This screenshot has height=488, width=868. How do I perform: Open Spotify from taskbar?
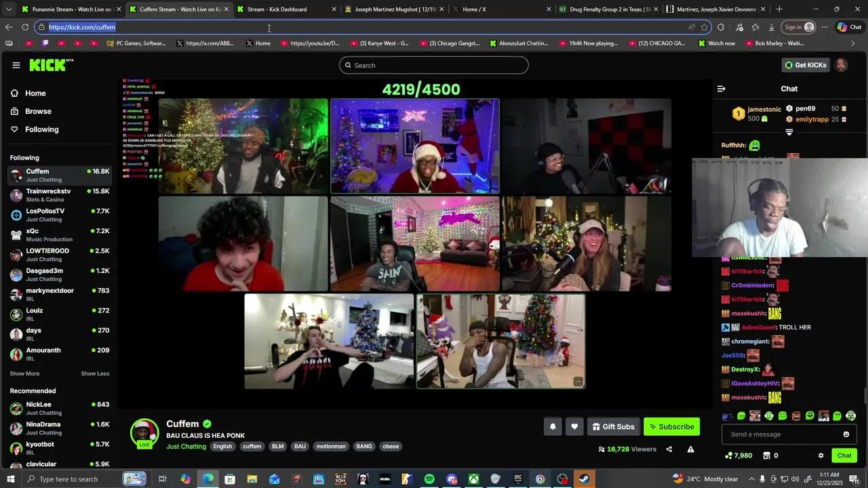tap(429, 479)
